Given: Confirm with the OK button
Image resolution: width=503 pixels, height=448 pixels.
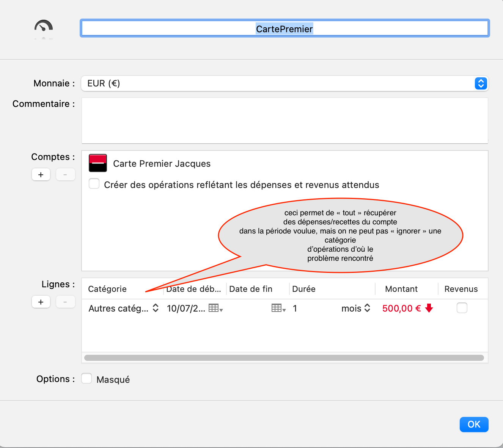Looking at the screenshot, I should pyautogui.click(x=474, y=425).
